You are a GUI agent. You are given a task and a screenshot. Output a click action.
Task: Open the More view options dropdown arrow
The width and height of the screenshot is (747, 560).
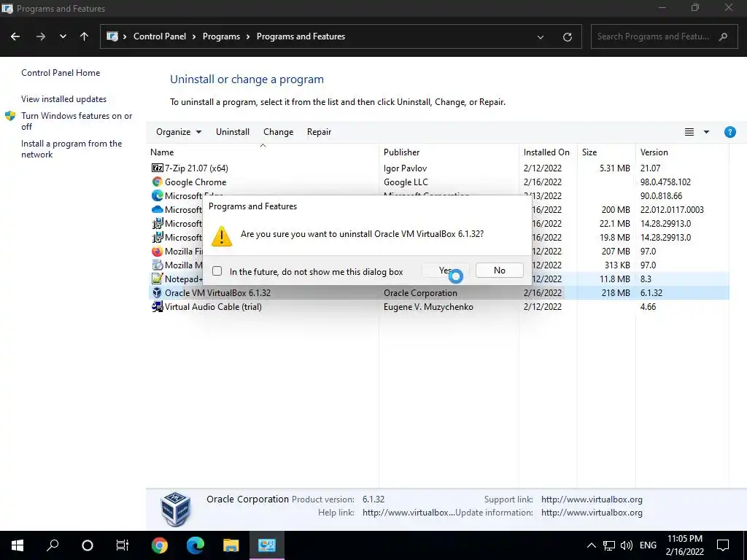coord(706,132)
